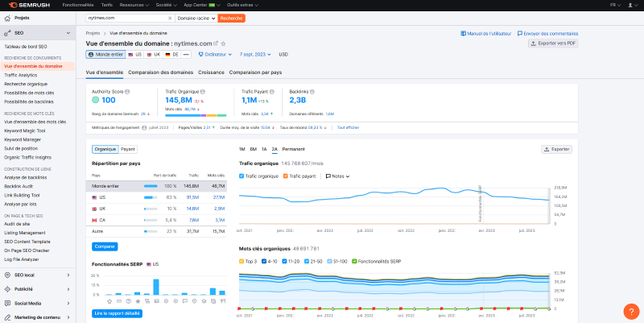Open nytimes.com external link icon
This screenshot has height=323, width=644.
pyautogui.click(x=216, y=43)
